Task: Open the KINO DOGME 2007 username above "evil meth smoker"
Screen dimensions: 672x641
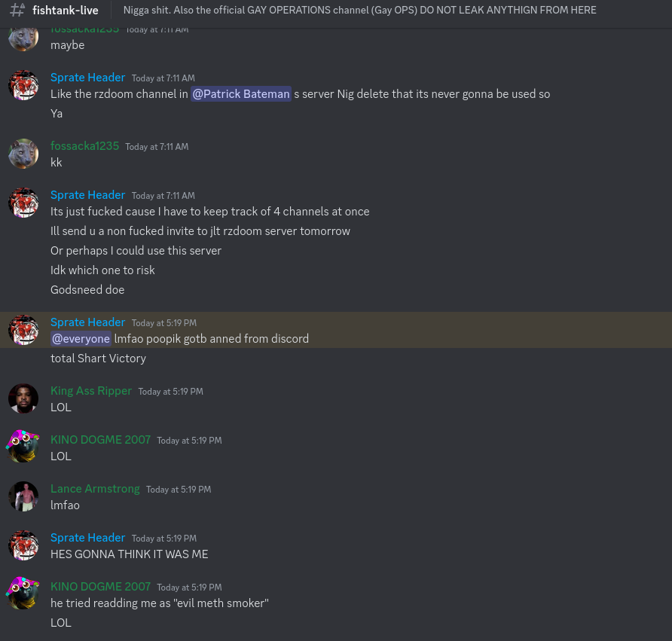Action: pos(100,587)
